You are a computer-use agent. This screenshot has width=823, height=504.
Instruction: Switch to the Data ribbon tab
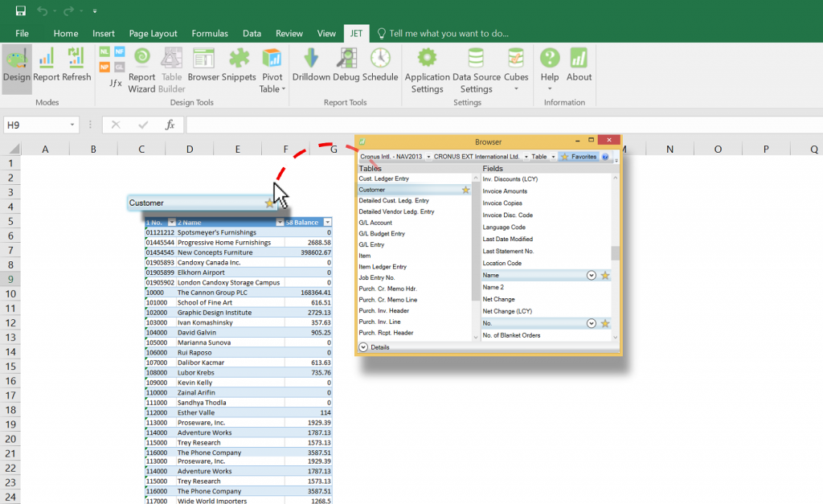[x=252, y=34]
